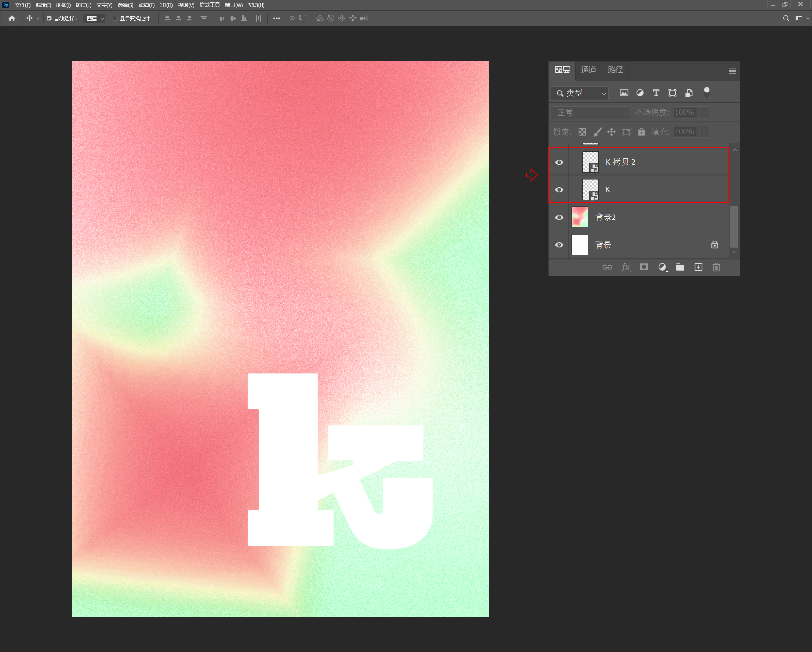Viewport: 812px width, 652px height.
Task: Distribute layers horizontally using options bar icon
Action: [258, 18]
